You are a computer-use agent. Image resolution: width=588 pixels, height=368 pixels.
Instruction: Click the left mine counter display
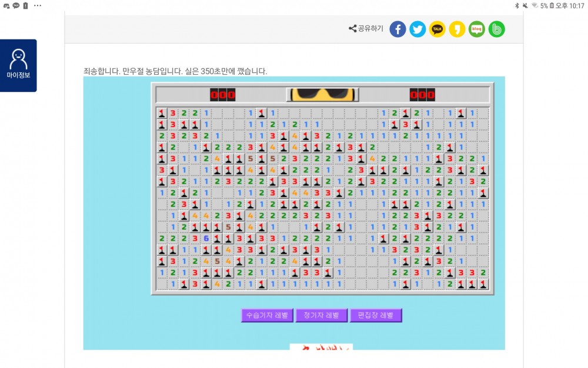[x=223, y=95]
